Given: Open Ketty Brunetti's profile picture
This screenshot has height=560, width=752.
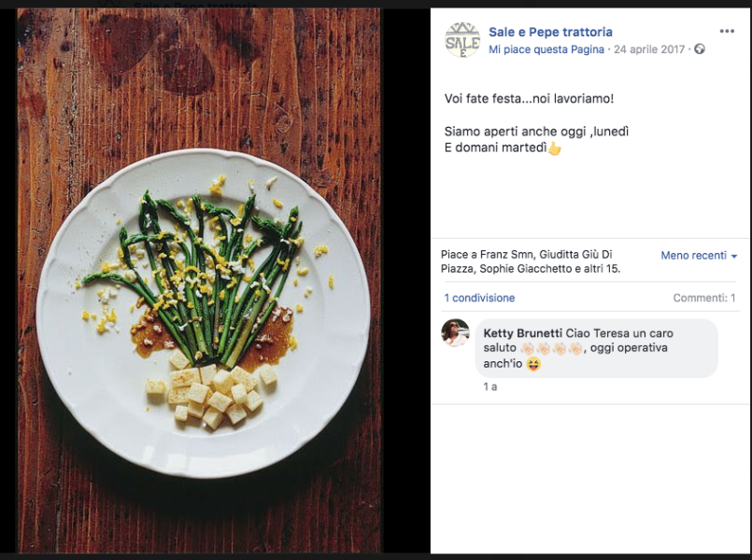Looking at the screenshot, I should point(455,333).
